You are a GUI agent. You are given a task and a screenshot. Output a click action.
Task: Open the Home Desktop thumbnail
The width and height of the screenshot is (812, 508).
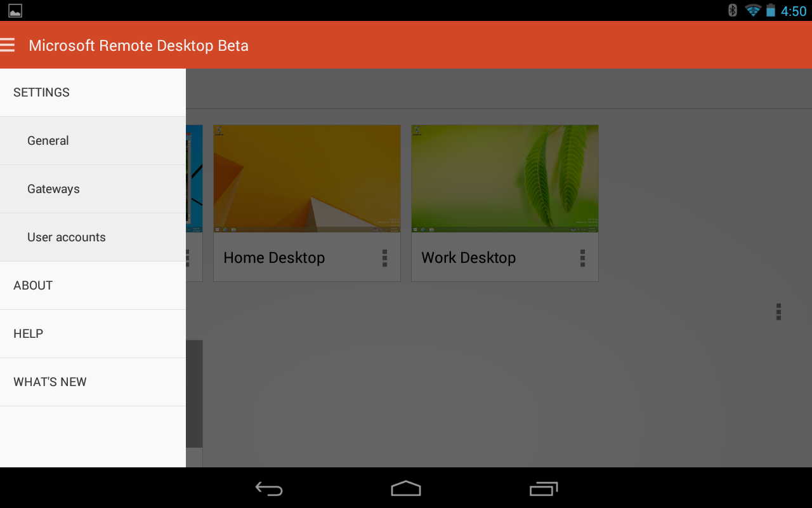307,178
